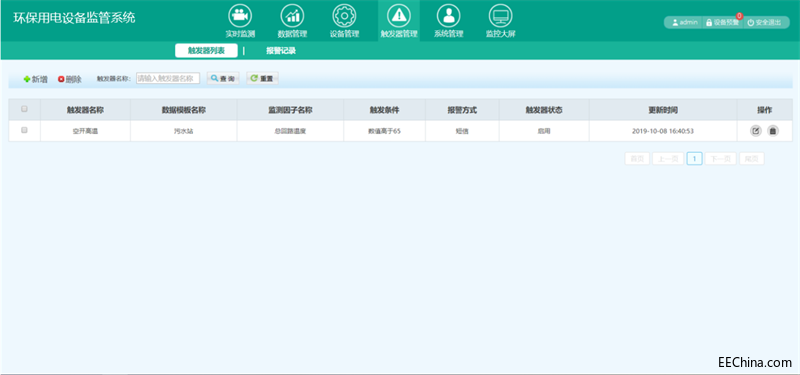Click the 污水站 template cell
Viewport: 800px width, 375px height.
coord(184,131)
